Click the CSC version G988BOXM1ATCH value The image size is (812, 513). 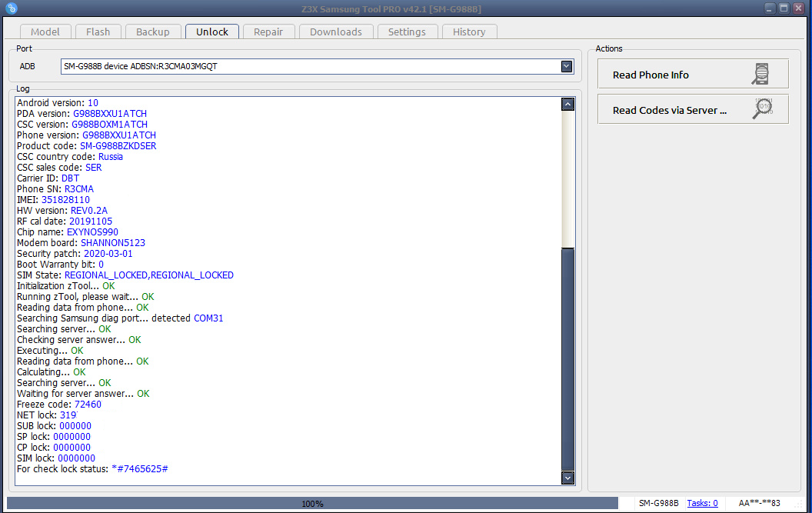tap(109, 125)
